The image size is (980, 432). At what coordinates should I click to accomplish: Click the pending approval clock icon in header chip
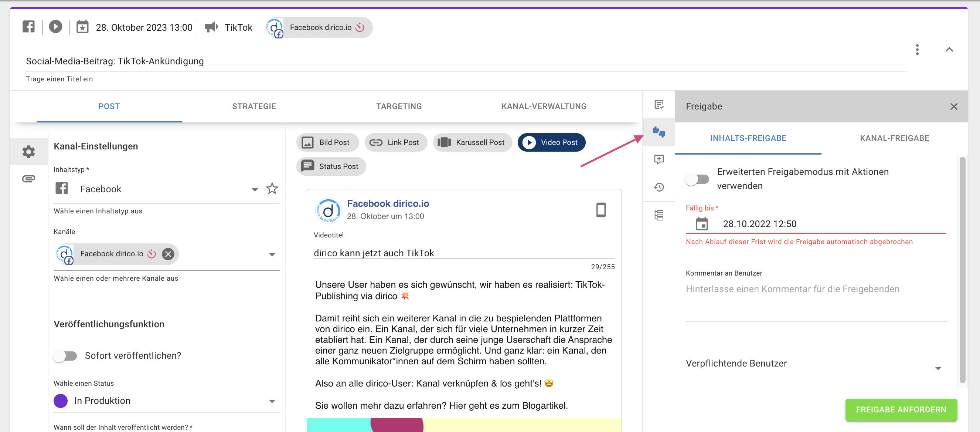(360, 27)
